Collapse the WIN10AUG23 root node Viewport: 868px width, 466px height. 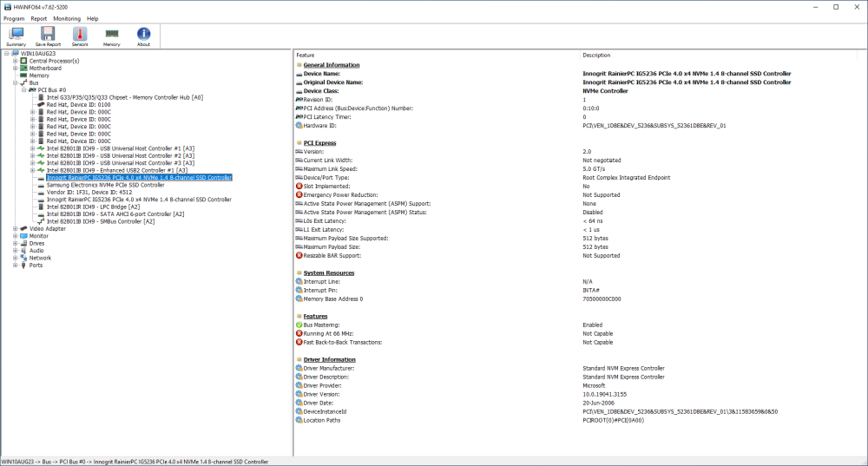click(x=7, y=54)
